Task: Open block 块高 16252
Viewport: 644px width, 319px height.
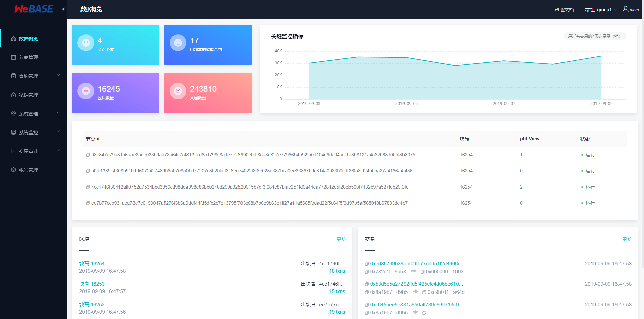Action: (x=92, y=305)
